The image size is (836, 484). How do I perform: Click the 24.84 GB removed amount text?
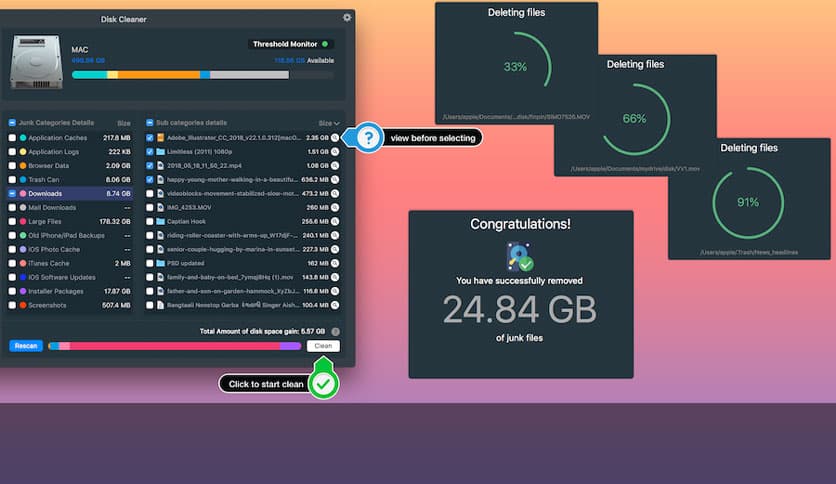tap(519, 309)
